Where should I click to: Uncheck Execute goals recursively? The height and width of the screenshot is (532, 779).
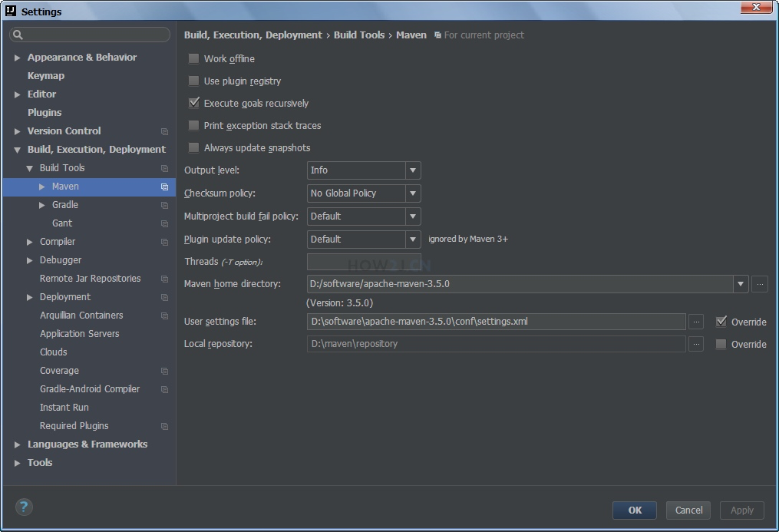193,103
